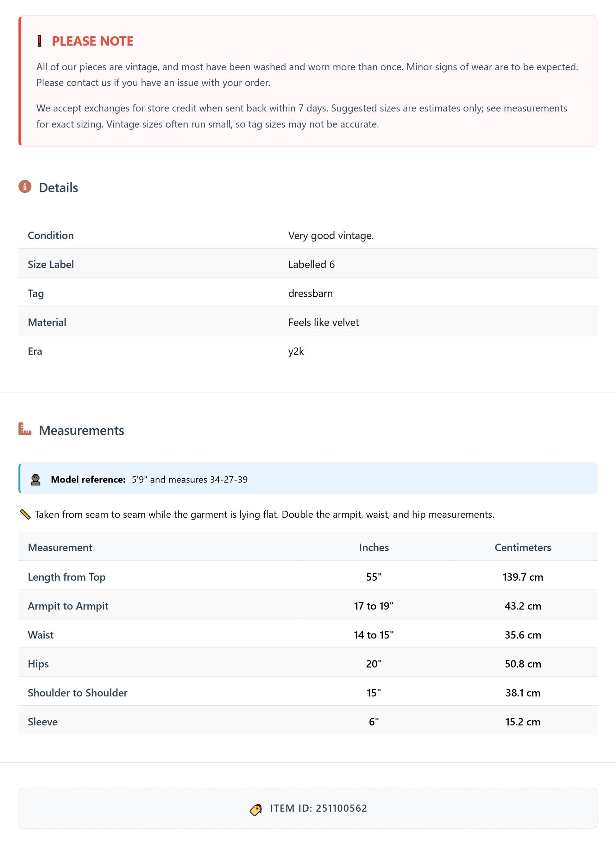Click the Waist centimeters value 35.6 cm
This screenshot has height=844, width=616.
(523, 635)
